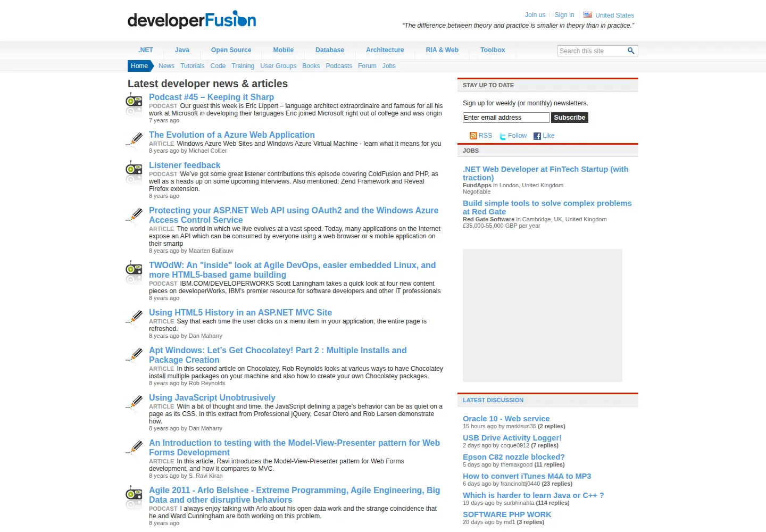This screenshot has width=766, height=532.
Task: Open Red Gate simple tools job listing
Action: click(x=547, y=207)
